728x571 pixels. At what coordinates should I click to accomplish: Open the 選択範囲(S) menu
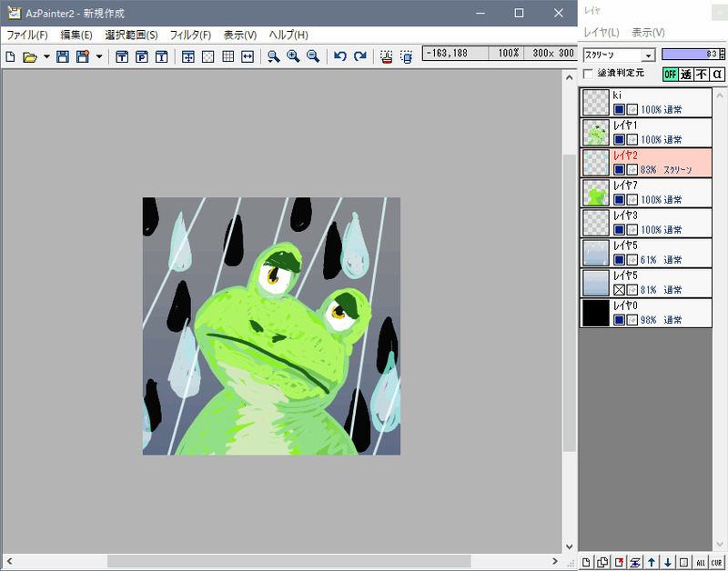(x=131, y=35)
